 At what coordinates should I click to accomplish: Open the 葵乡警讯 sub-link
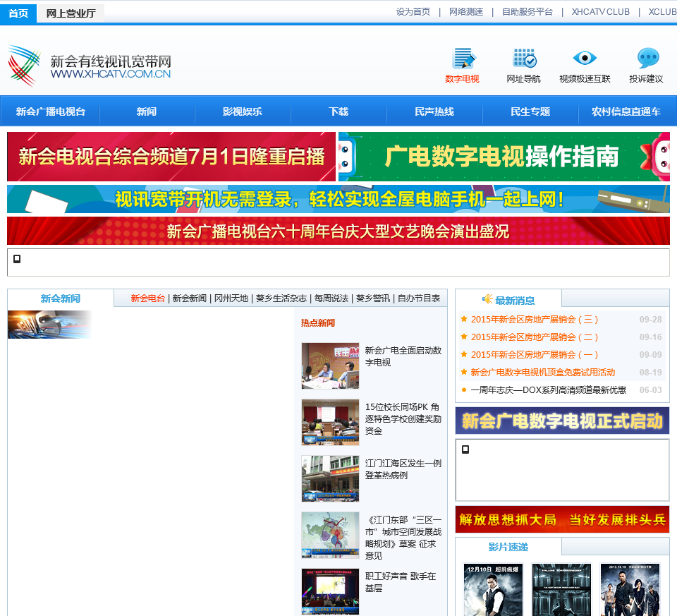coord(372,298)
